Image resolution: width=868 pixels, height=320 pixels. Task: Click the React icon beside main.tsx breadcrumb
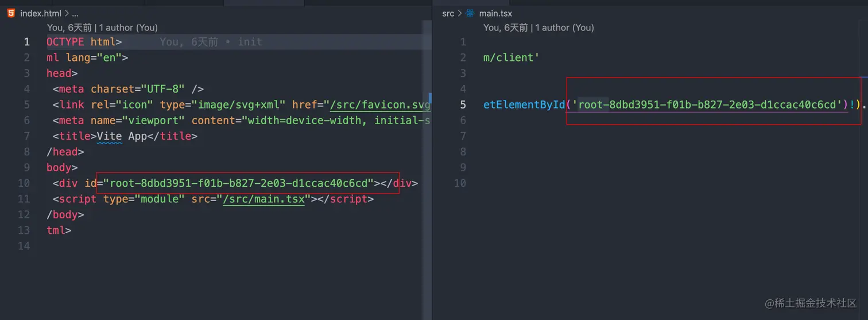(x=470, y=13)
